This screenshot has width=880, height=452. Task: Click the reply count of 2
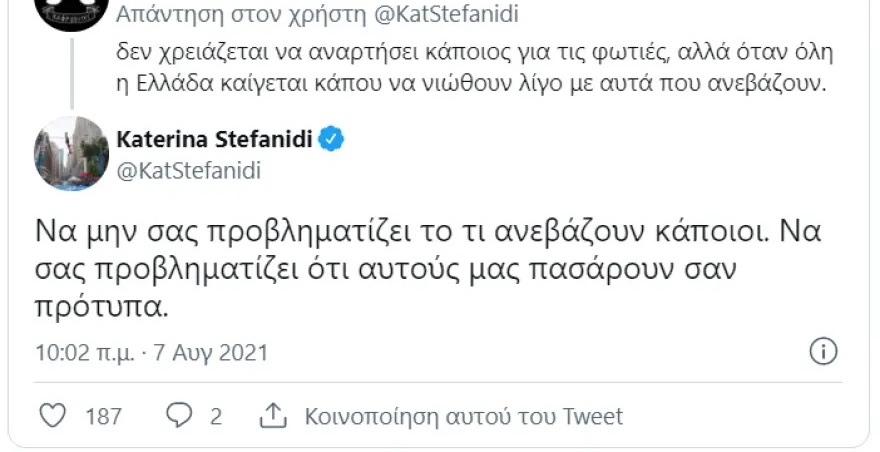tap(216, 416)
